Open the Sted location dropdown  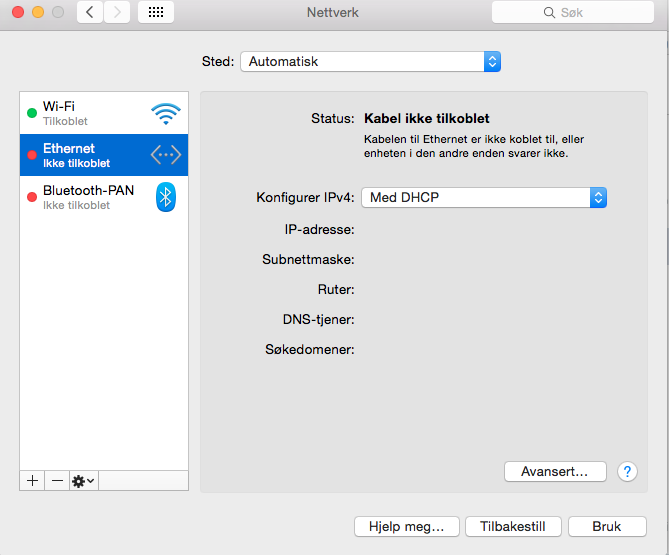(370, 61)
